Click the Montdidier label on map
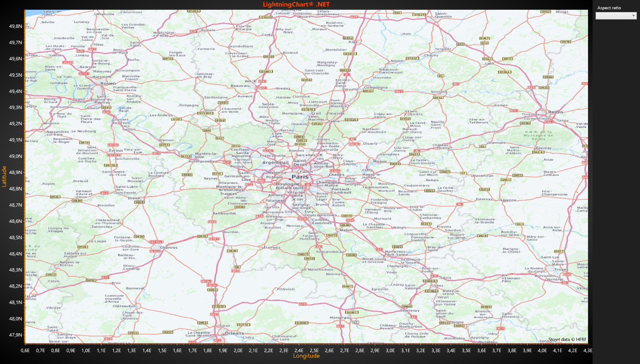Image resolution: width=640 pixels, height=364 pixels. 336,50
